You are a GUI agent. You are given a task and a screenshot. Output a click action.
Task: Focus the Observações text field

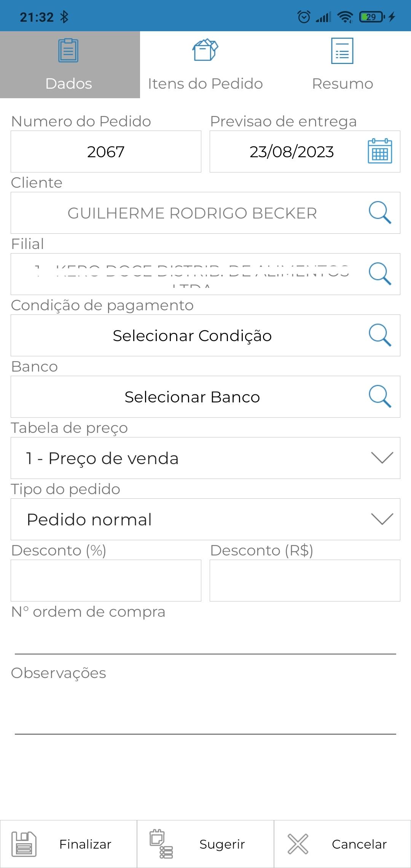pyautogui.click(x=205, y=710)
